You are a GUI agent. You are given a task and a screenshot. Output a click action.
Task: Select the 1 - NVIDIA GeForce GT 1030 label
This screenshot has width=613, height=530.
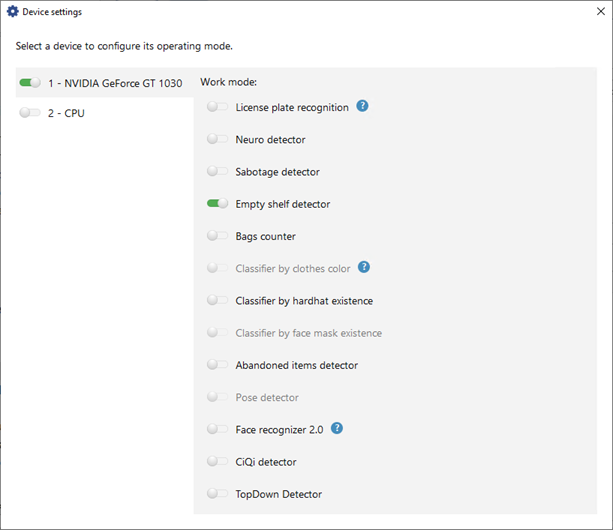[115, 83]
